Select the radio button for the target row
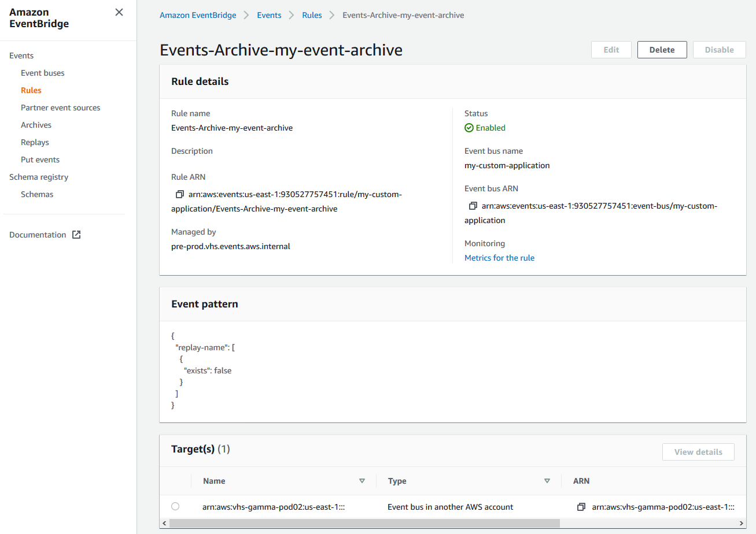 click(175, 506)
